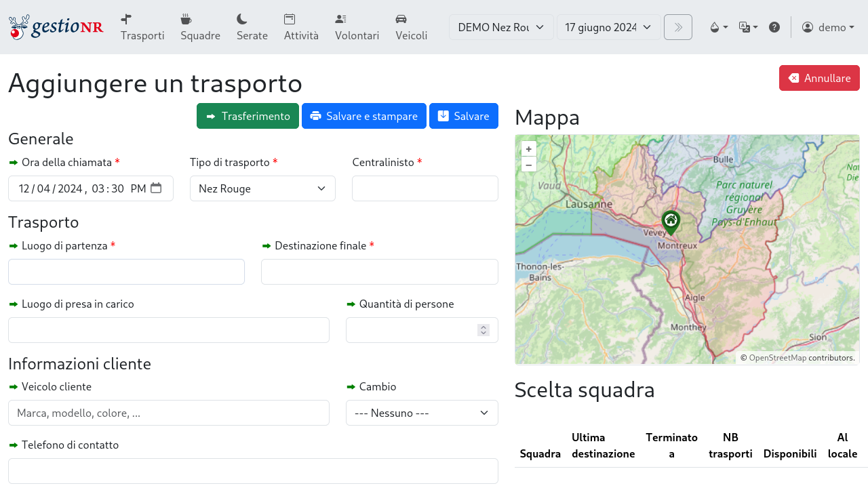
Task: Zoom in on the map with plus control
Action: pyautogui.click(x=528, y=148)
